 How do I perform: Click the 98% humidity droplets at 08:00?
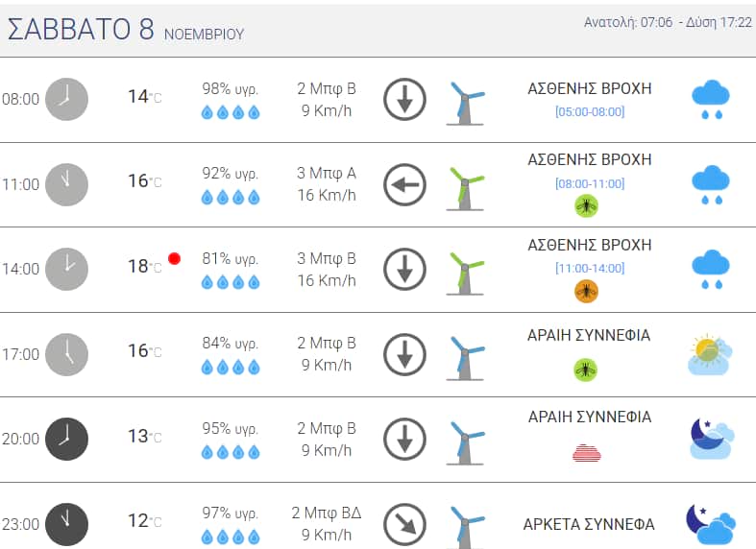click(x=231, y=112)
